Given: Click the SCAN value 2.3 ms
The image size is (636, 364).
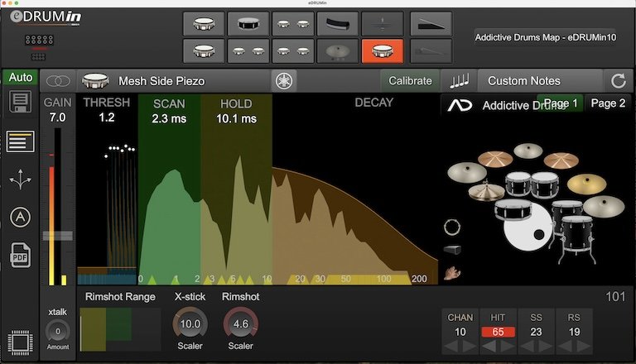Looking at the screenshot, I should tap(169, 119).
